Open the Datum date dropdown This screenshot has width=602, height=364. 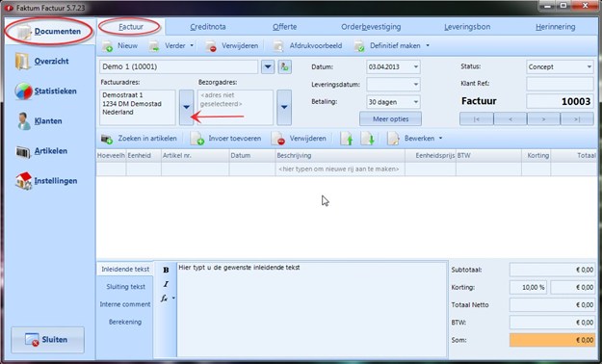coord(416,66)
